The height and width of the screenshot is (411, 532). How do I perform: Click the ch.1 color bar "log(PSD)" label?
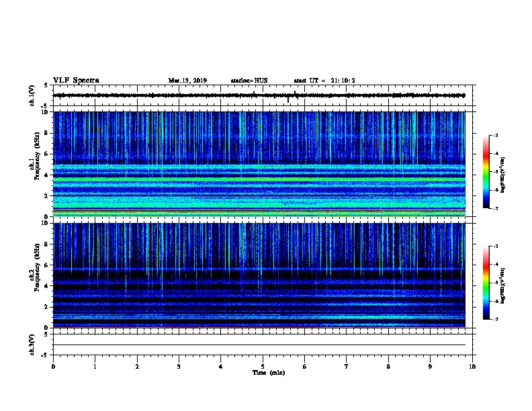(502, 175)
